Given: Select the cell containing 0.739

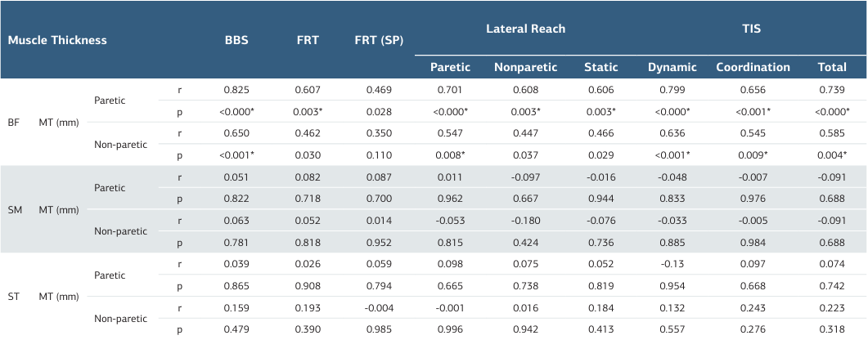Looking at the screenshot, I should pyautogui.click(x=832, y=89).
